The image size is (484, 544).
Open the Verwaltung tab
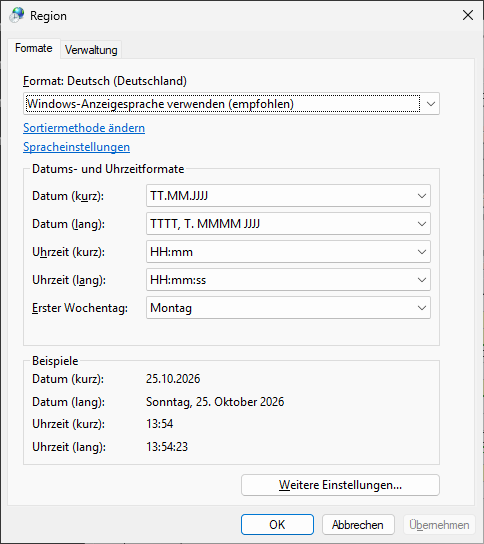click(91, 50)
